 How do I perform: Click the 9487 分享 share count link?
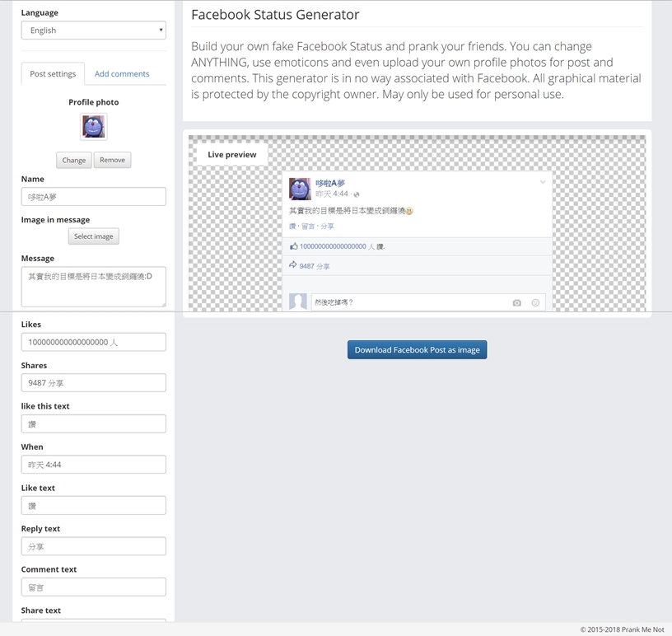[315, 266]
